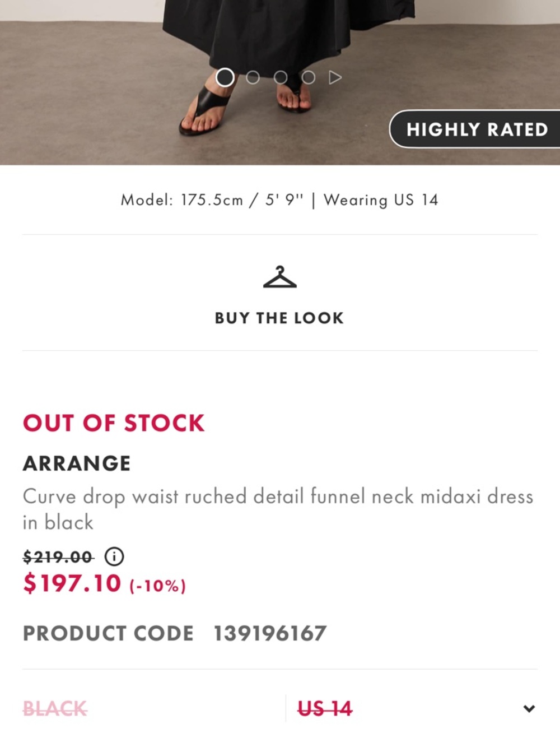Play the product video triangle icon
This screenshot has height=747, width=560.
pyautogui.click(x=335, y=77)
